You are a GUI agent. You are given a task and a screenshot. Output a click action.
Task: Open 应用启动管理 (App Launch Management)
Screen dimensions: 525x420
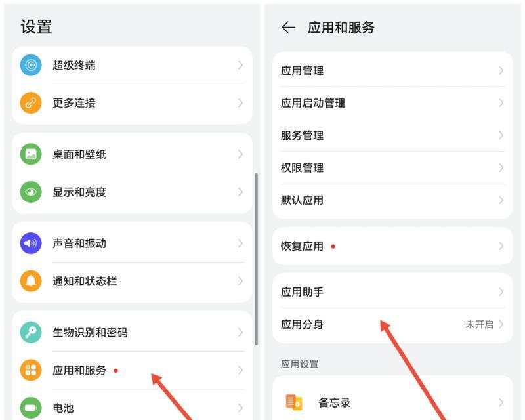click(313, 103)
